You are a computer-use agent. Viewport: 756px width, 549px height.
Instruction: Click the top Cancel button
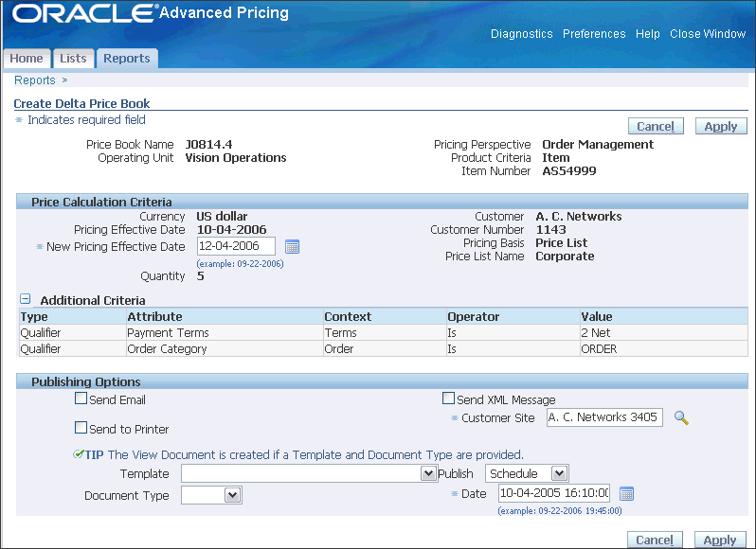click(x=656, y=126)
